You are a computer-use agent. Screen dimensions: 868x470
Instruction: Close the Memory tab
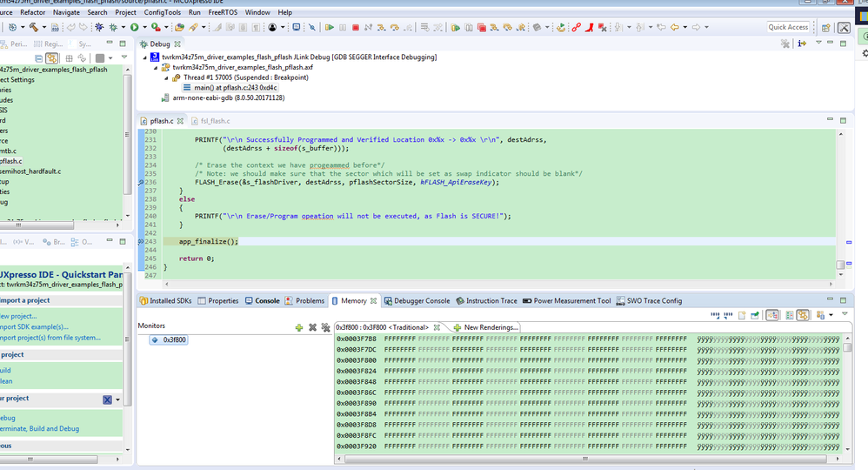click(x=374, y=301)
